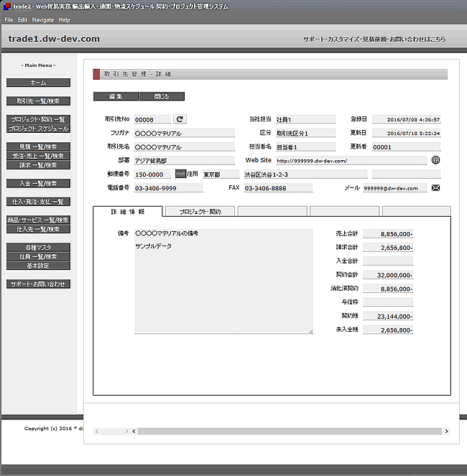Click the 更新者 field 00001
Image resolution: width=467 pixels, height=476 pixels.
(x=406, y=146)
